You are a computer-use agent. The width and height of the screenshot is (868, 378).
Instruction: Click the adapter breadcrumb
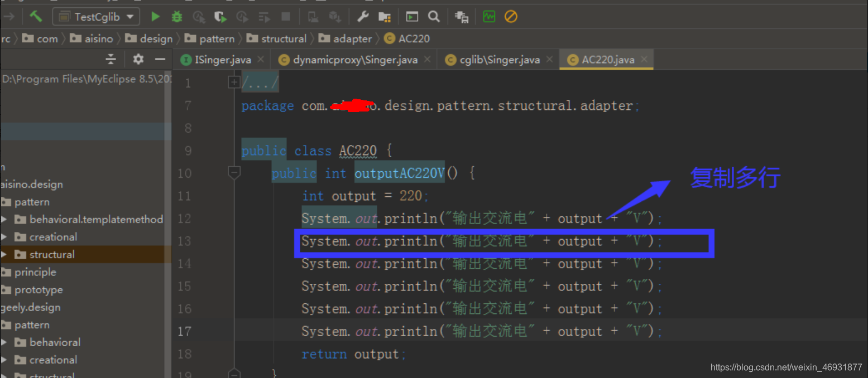pos(352,38)
